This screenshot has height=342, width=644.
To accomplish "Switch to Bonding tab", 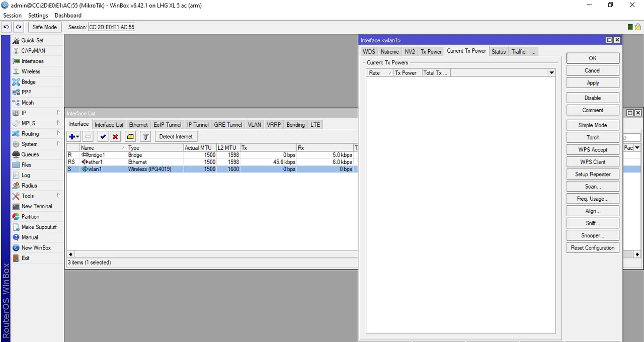I will click(296, 125).
